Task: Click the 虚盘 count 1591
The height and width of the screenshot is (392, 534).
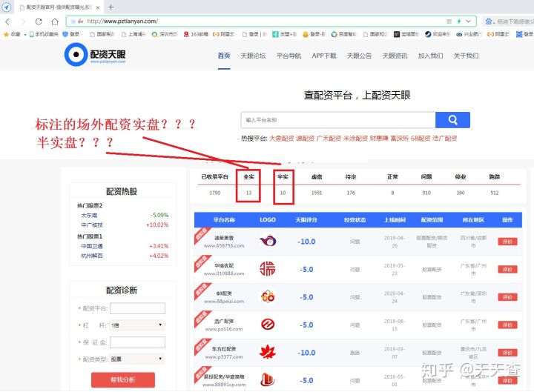Action: point(317,193)
